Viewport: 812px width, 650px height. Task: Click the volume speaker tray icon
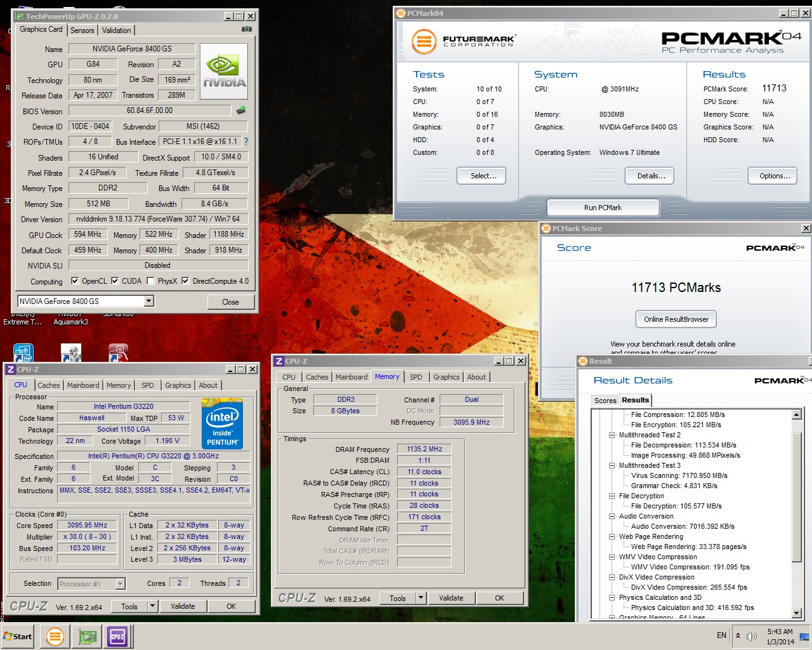click(752, 636)
